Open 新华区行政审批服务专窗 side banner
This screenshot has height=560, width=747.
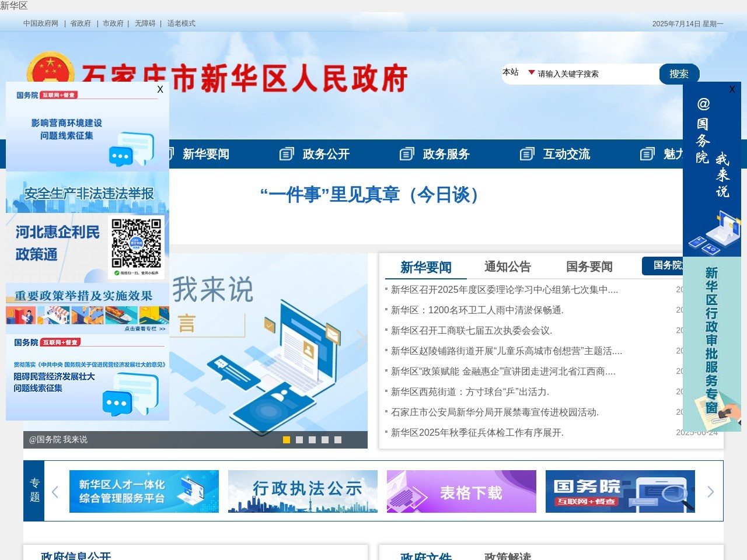pyautogui.click(x=712, y=344)
